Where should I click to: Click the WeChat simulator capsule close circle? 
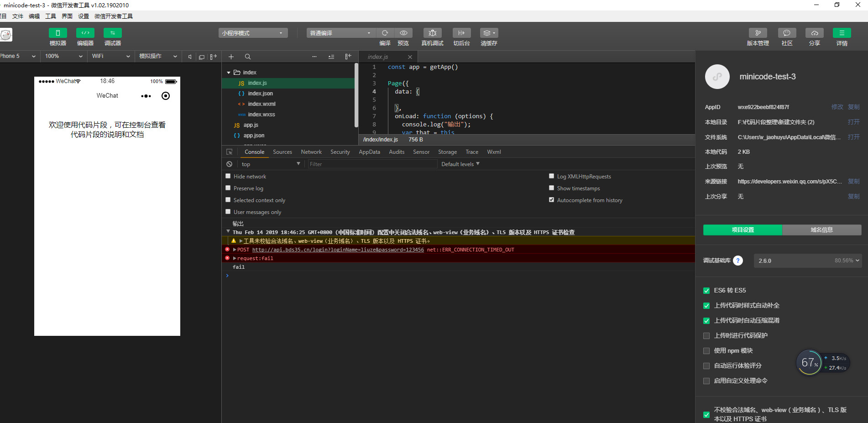point(166,96)
